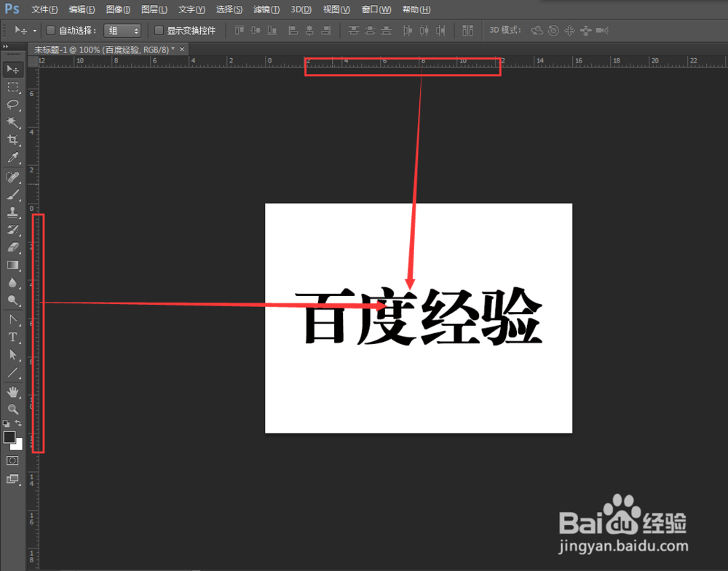The image size is (728, 571).
Task: Select the Eraser tool
Action: coord(12,247)
